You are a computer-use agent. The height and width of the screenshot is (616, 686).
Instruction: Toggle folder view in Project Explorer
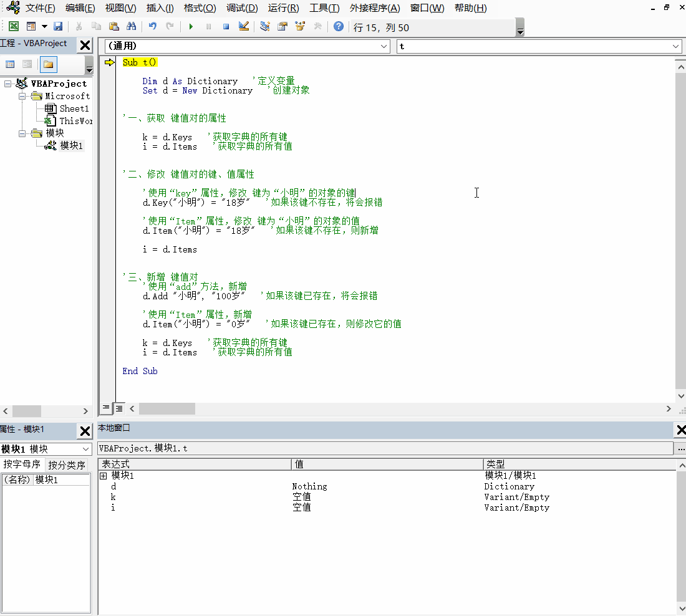[x=48, y=64]
